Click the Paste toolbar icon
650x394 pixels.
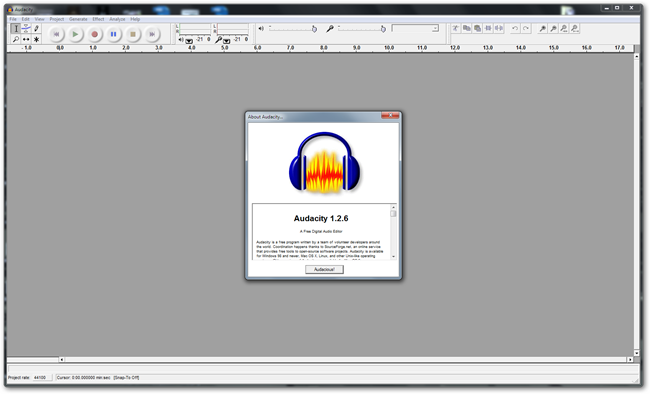click(477, 28)
